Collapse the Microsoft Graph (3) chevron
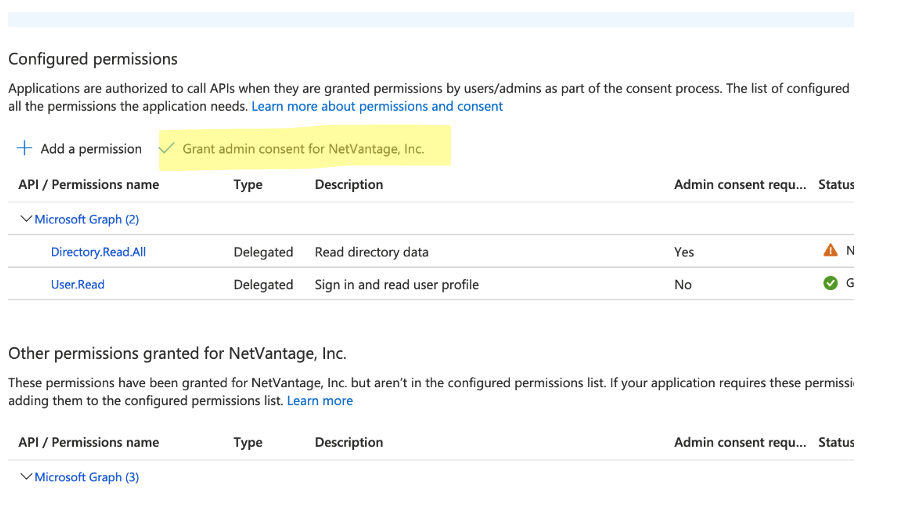 click(26, 477)
